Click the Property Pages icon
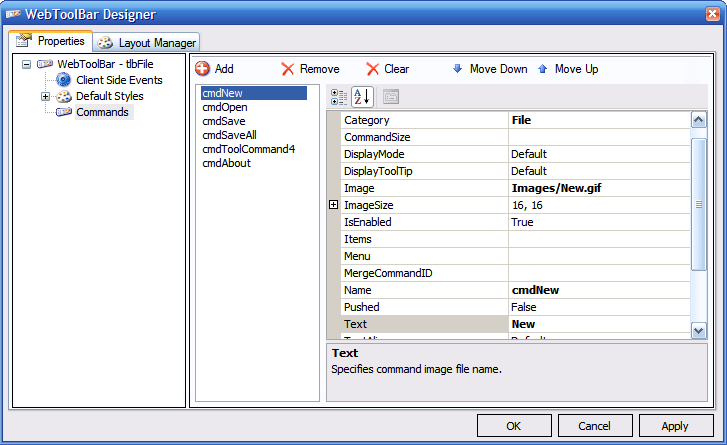Image resolution: width=727 pixels, height=445 pixels. click(391, 96)
